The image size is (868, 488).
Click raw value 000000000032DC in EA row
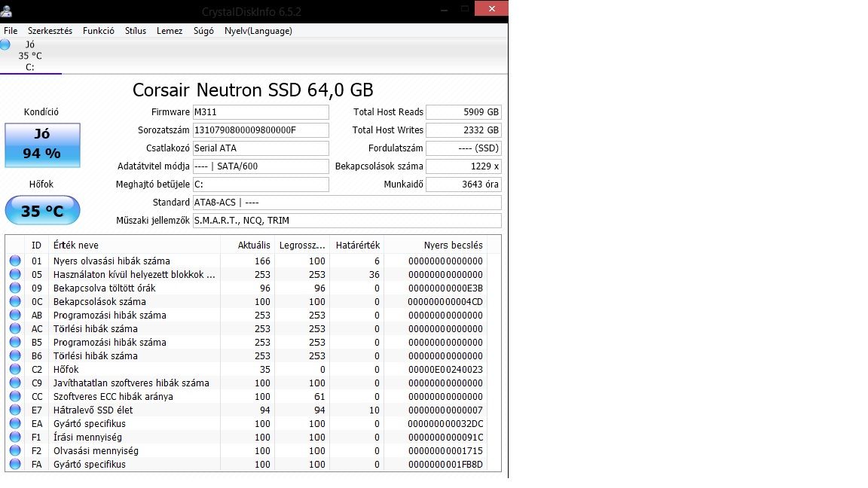coord(445,424)
